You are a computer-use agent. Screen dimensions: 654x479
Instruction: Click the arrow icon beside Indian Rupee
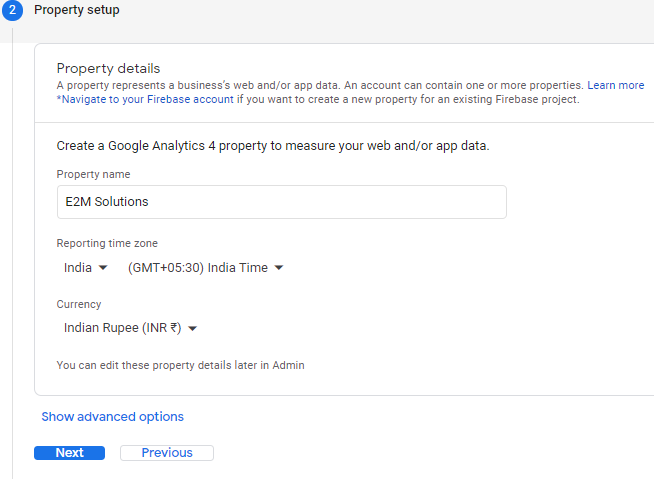point(193,328)
